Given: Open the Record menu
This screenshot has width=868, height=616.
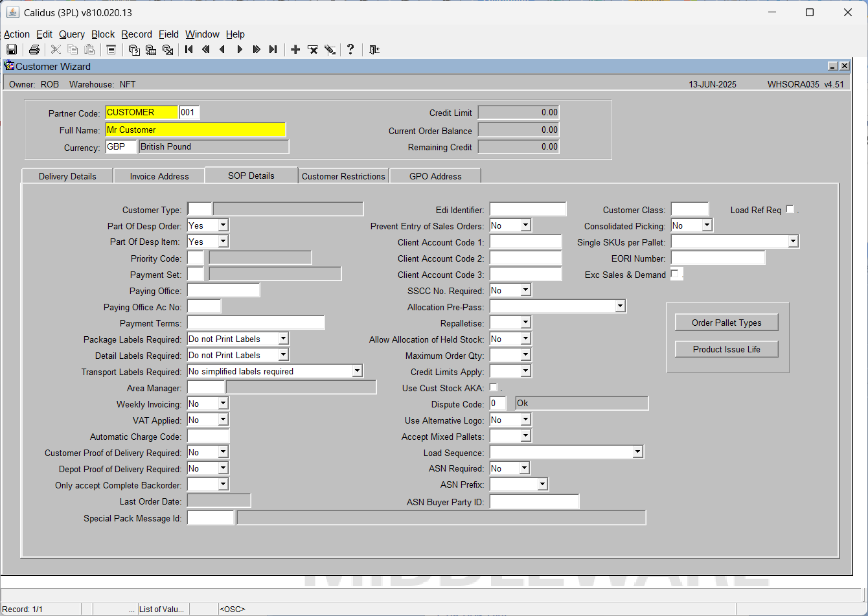Looking at the screenshot, I should click(137, 34).
